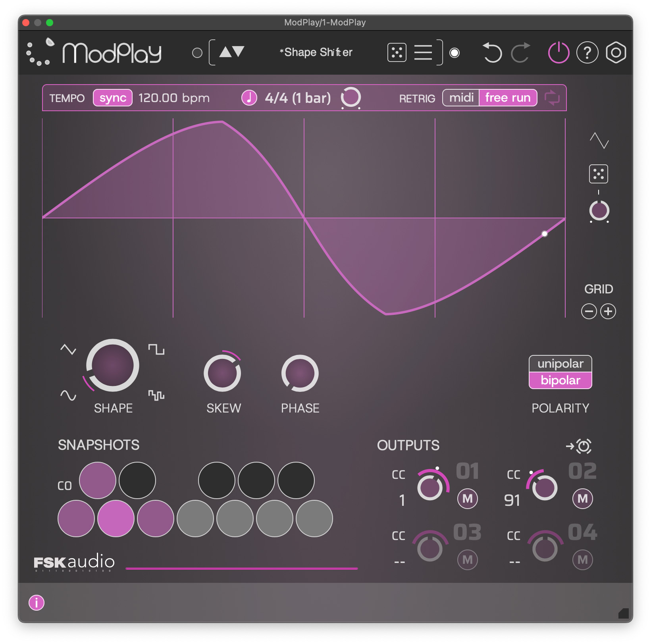The height and width of the screenshot is (644, 651).
Task: Toggle the loop icon after free run
Action: click(x=552, y=98)
